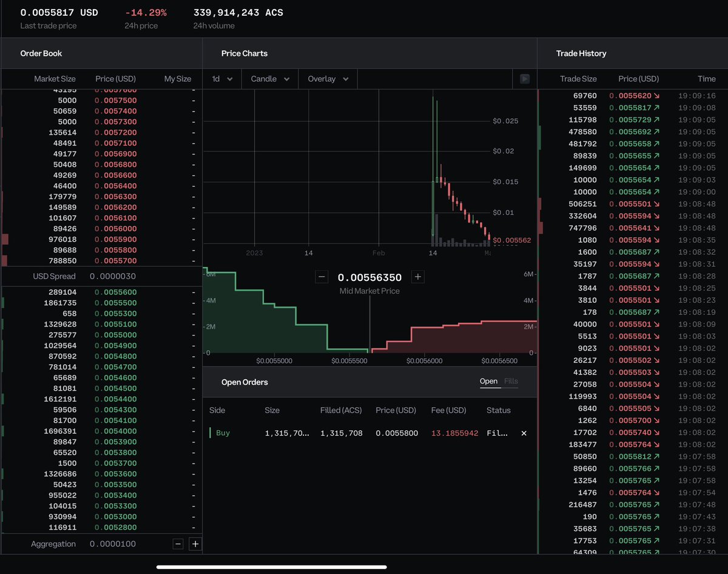The image size is (728, 574).
Task: Open the 1d timeframe dropdown
Action: tap(222, 79)
